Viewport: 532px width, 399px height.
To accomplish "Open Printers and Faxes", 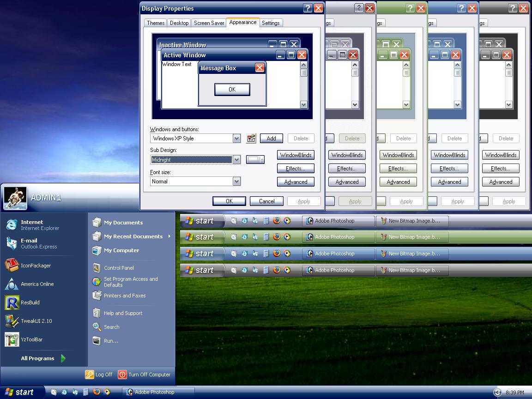I will tap(119, 296).
